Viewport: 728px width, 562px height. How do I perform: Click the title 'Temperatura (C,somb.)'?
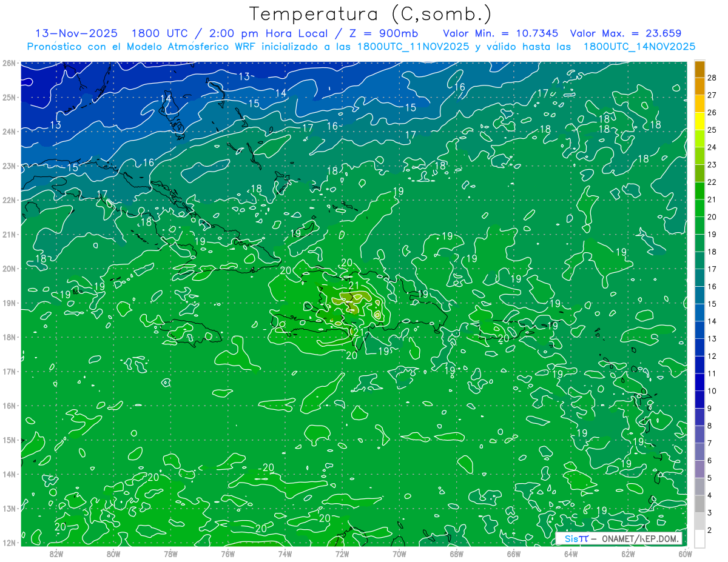pyautogui.click(x=371, y=14)
